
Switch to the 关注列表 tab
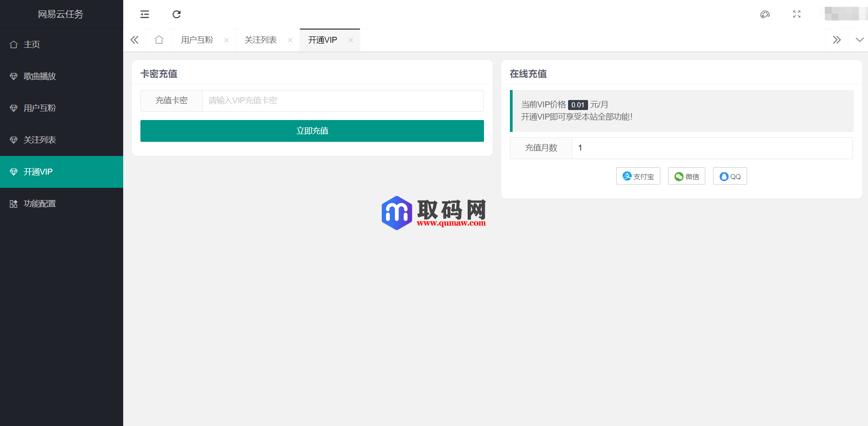coord(260,40)
